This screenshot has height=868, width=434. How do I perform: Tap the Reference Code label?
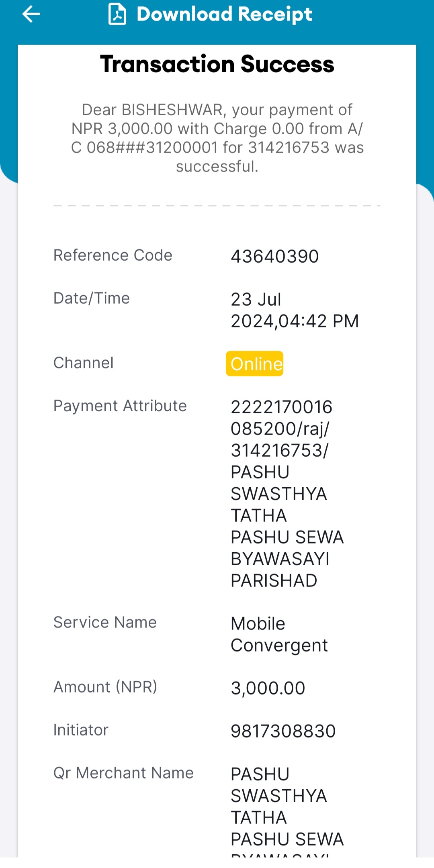point(113,255)
